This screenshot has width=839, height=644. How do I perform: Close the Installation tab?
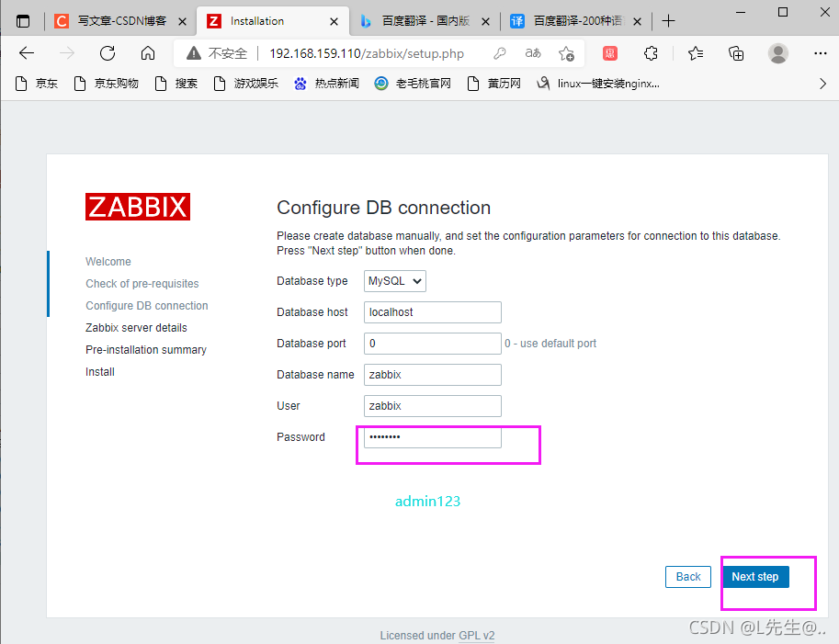click(x=334, y=21)
